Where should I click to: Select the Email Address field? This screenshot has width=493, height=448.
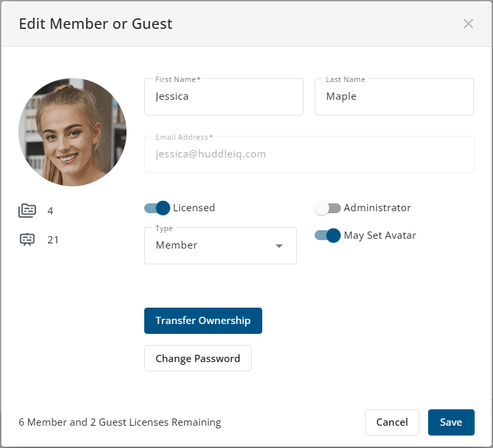[x=309, y=155]
